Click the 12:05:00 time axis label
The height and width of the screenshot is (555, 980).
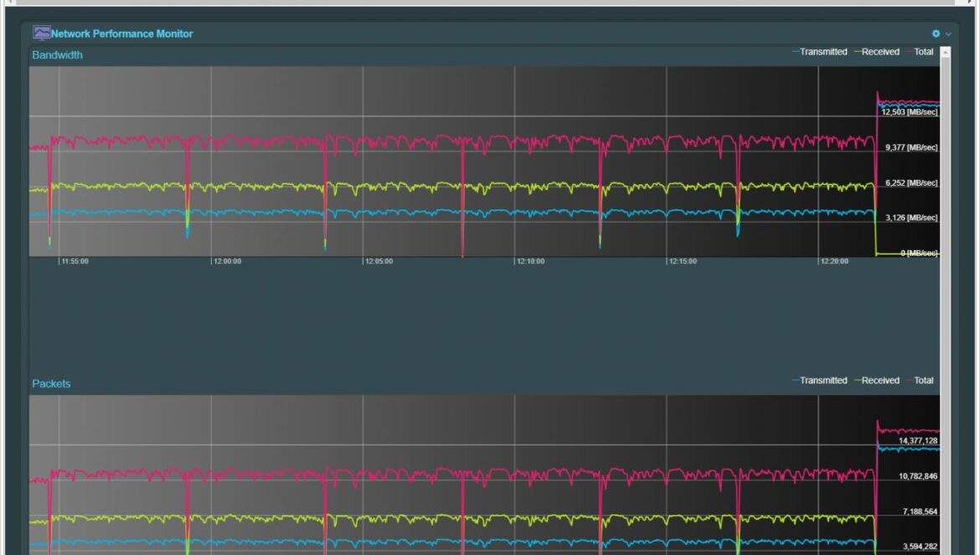(379, 261)
